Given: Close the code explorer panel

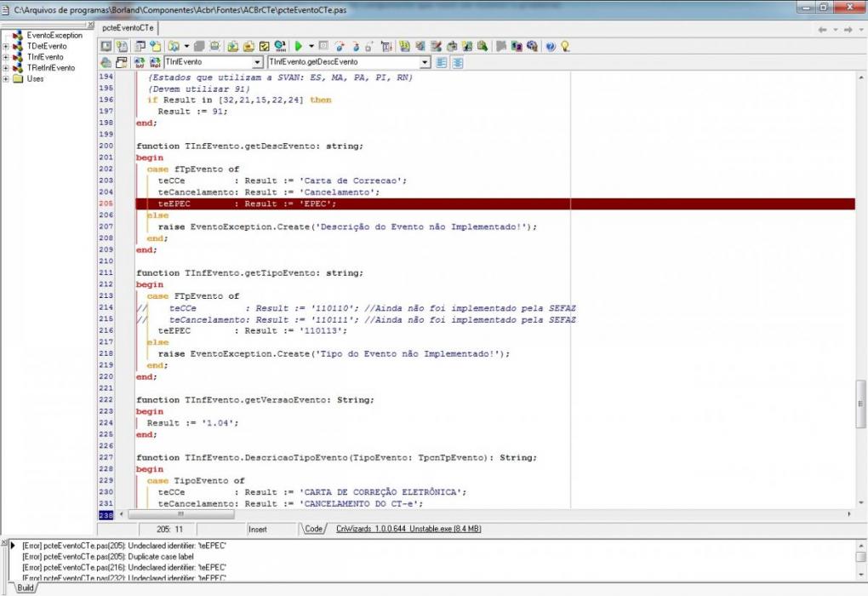Looking at the screenshot, I should (x=91, y=25).
